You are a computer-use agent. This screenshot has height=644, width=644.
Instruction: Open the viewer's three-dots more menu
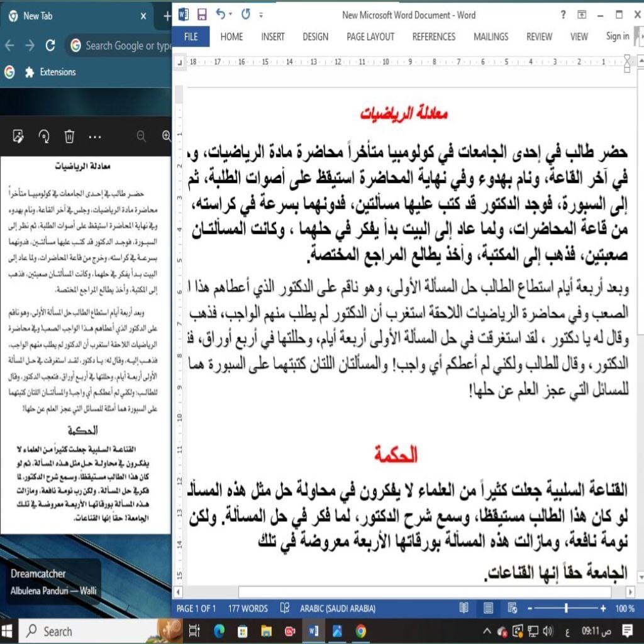[x=95, y=136]
